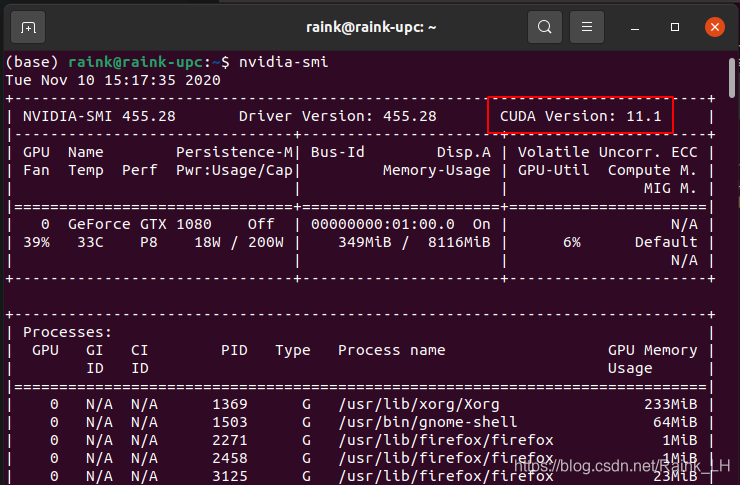
Task: Click the PID column header
Action: [234, 350]
